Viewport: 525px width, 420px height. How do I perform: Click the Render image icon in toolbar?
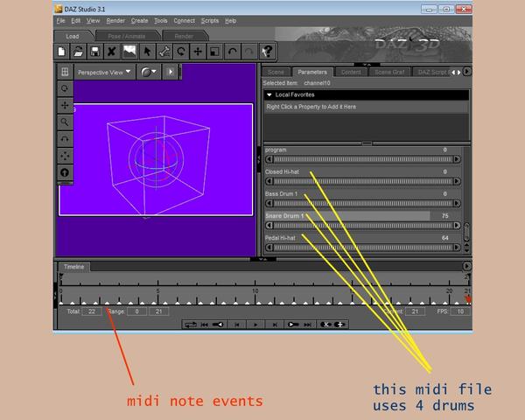[129, 52]
